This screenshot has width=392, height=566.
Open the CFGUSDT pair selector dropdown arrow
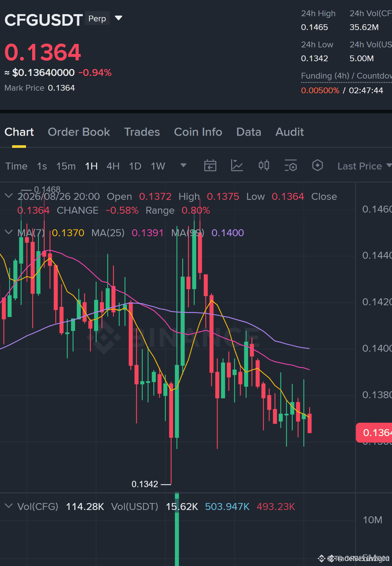point(119,18)
